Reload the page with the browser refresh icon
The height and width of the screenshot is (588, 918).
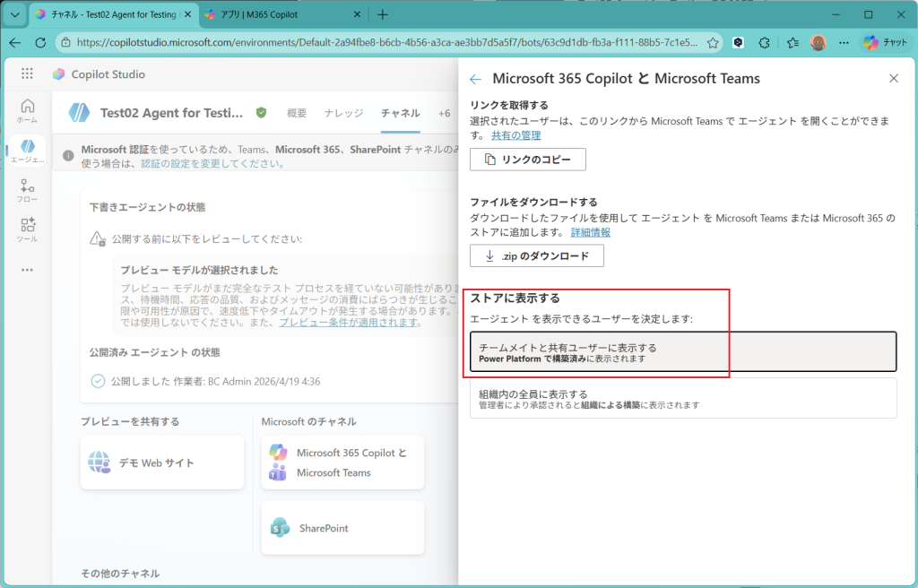[40, 42]
